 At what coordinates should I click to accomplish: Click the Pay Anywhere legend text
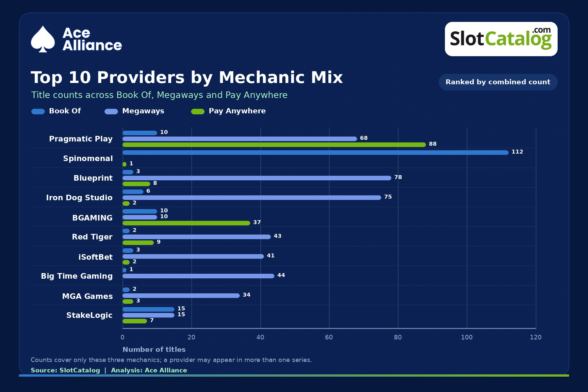pos(237,111)
